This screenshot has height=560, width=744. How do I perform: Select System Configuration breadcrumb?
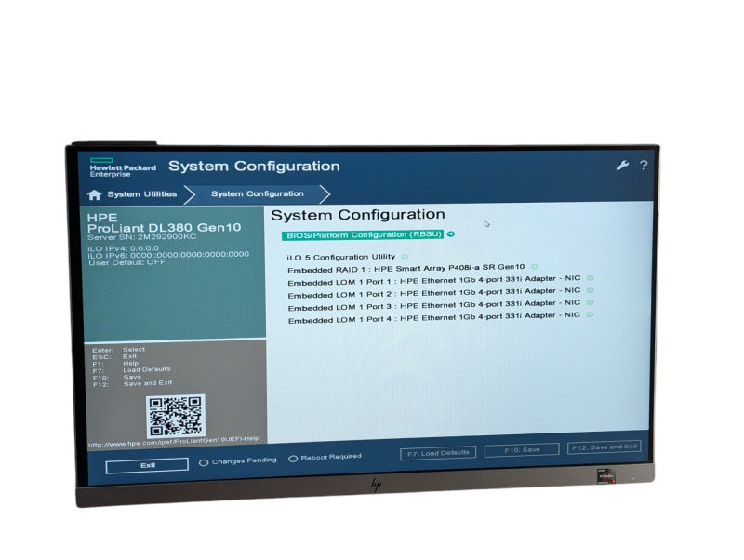(258, 193)
